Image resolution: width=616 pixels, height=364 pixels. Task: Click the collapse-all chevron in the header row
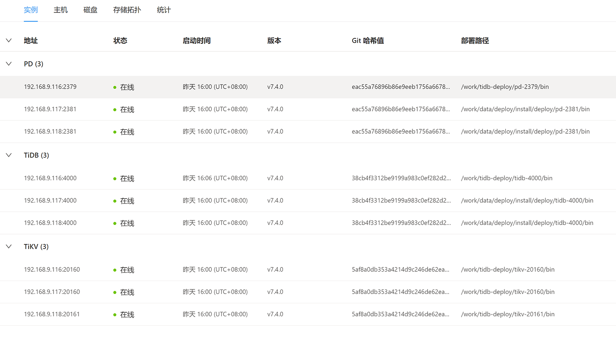(8, 40)
